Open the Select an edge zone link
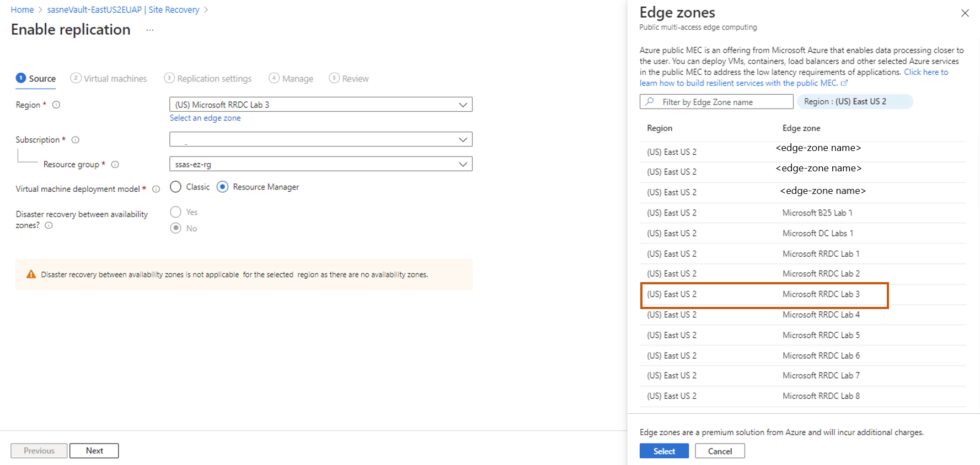Viewport: 980px width, 465px height. point(205,118)
